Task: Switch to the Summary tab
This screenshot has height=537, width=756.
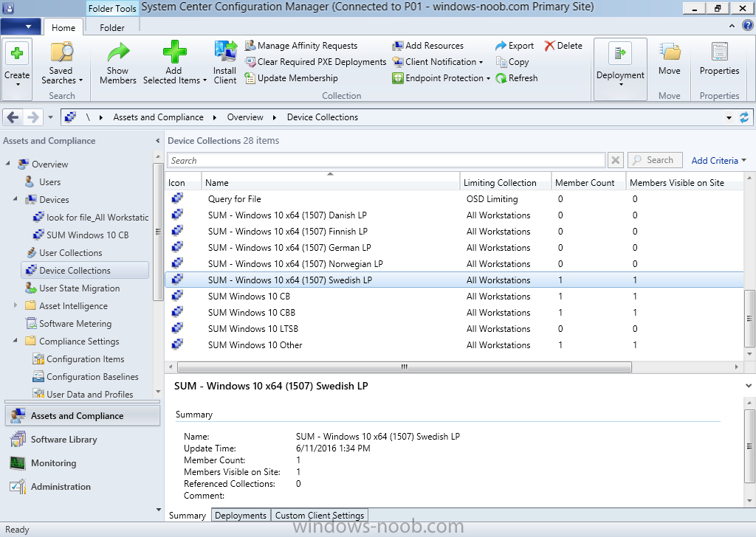Action: point(187,516)
